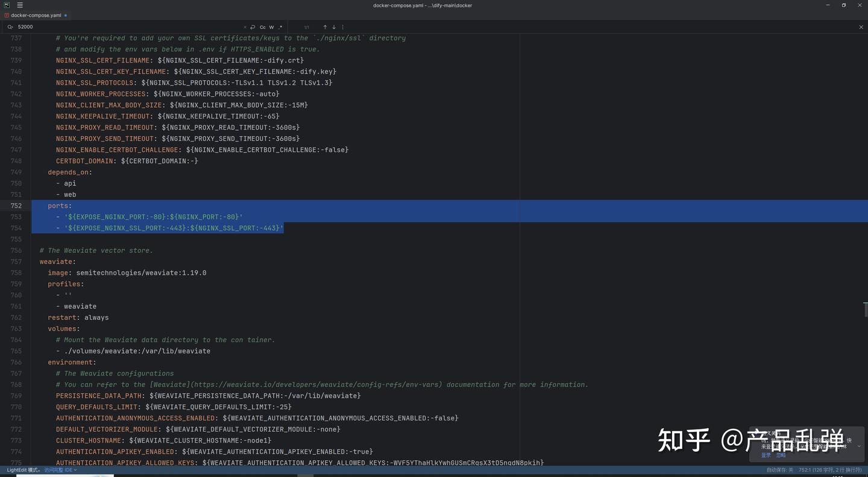Screen dimensions: 868x477
Task: Click the PyCharm application icon
Action: coord(7,5)
